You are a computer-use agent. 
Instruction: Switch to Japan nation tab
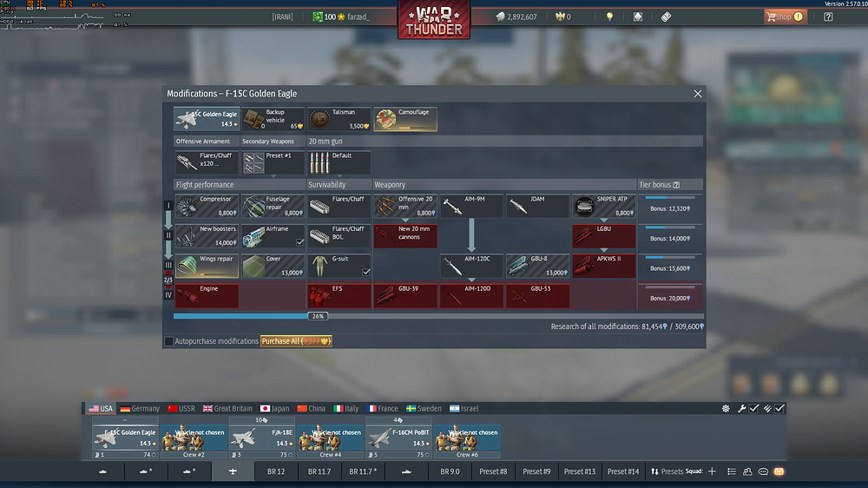click(274, 408)
